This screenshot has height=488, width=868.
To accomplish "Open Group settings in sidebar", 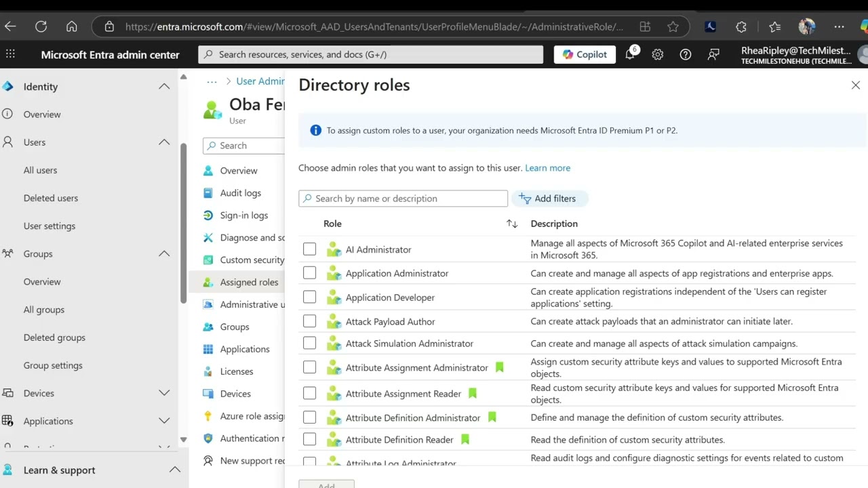I will point(53,365).
